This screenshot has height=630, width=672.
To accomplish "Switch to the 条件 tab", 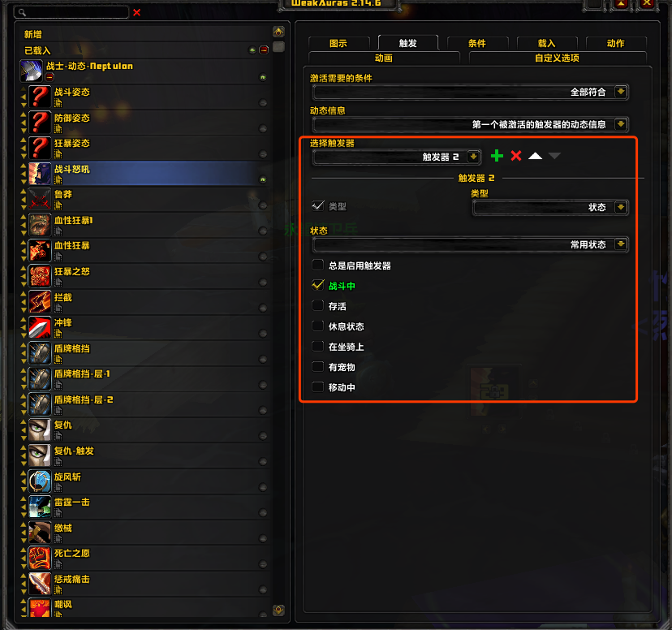I will coord(477,43).
